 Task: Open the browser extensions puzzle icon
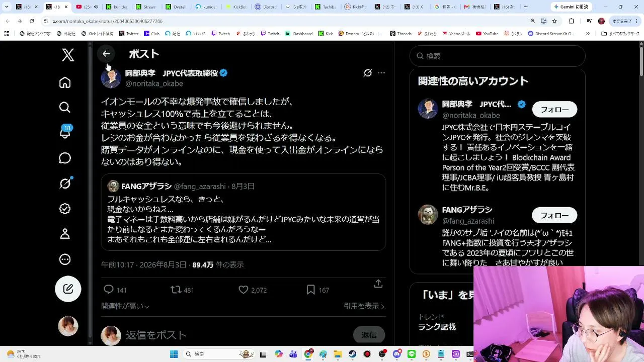click(572, 21)
